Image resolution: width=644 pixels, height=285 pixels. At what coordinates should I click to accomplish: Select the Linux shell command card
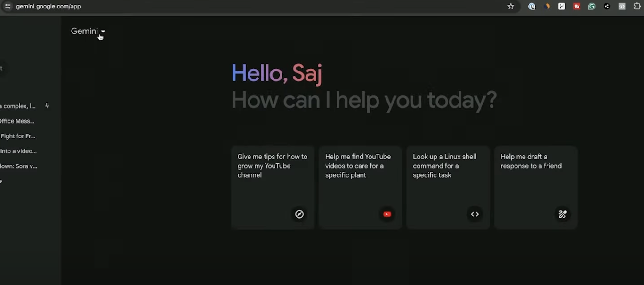coord(448,187)
